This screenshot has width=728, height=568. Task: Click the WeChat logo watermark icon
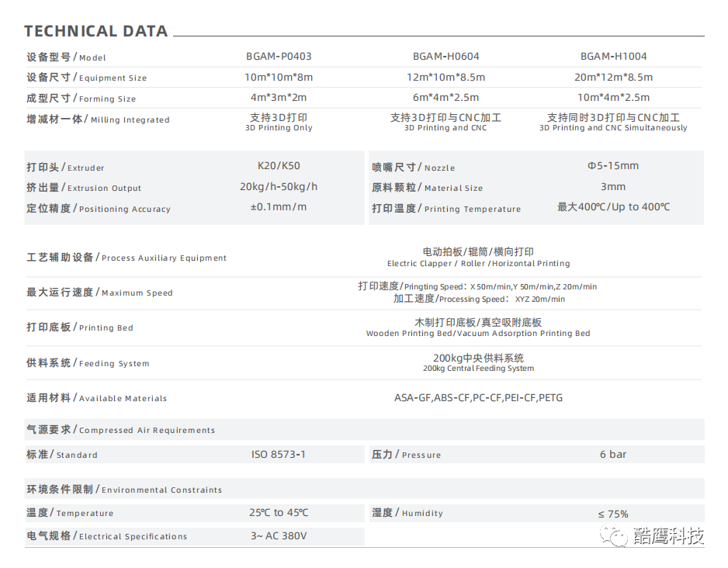tap(618, 536)
